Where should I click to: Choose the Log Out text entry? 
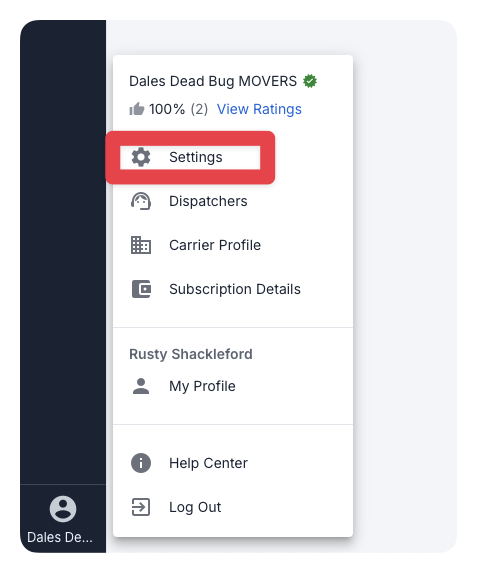pos(195,507)
